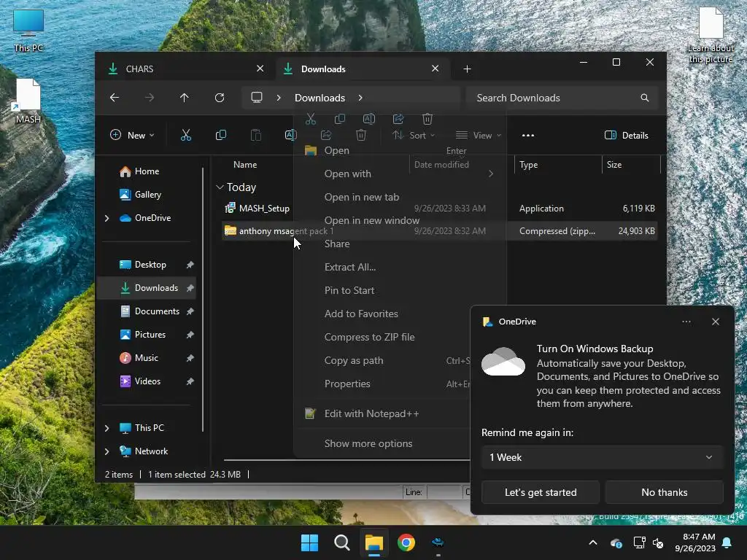Open the Sort dropdown
This screenshot has height=560, width=747.
click(x=414, y=135)
